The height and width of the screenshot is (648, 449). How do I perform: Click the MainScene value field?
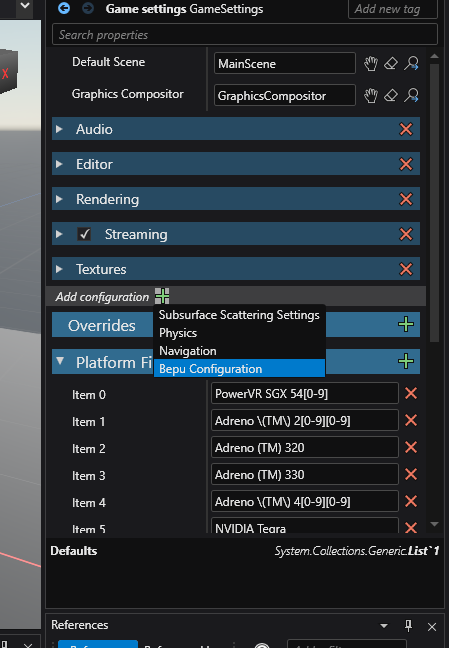tap(285, 63)
